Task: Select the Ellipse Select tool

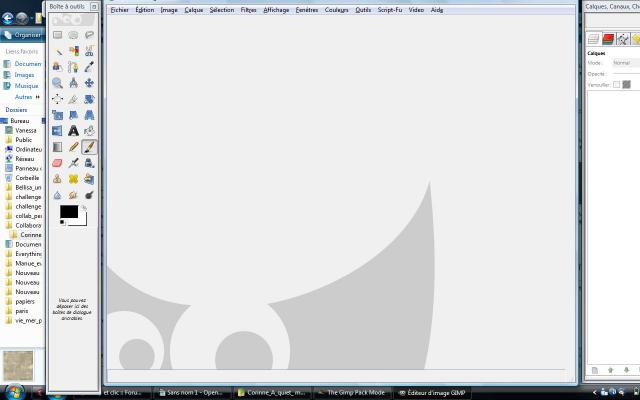Action: 73,35
